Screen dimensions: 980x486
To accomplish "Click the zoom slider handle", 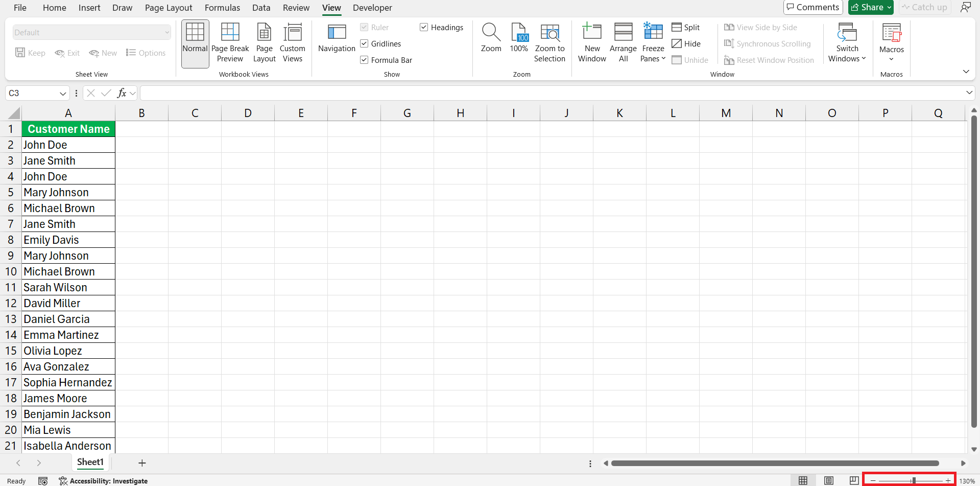I will pyautogui.click(x=913, y=480).
